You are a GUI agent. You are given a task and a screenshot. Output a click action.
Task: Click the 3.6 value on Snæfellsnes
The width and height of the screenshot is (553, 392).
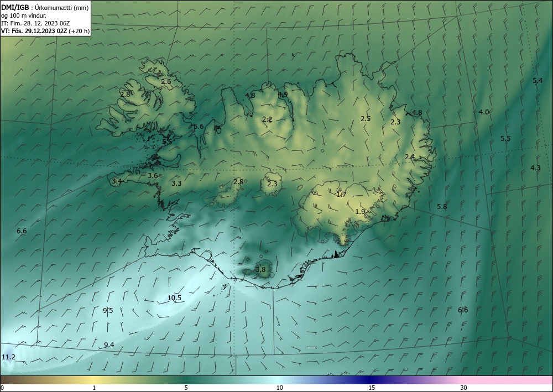pyautogui.click(x=153, y=176)
